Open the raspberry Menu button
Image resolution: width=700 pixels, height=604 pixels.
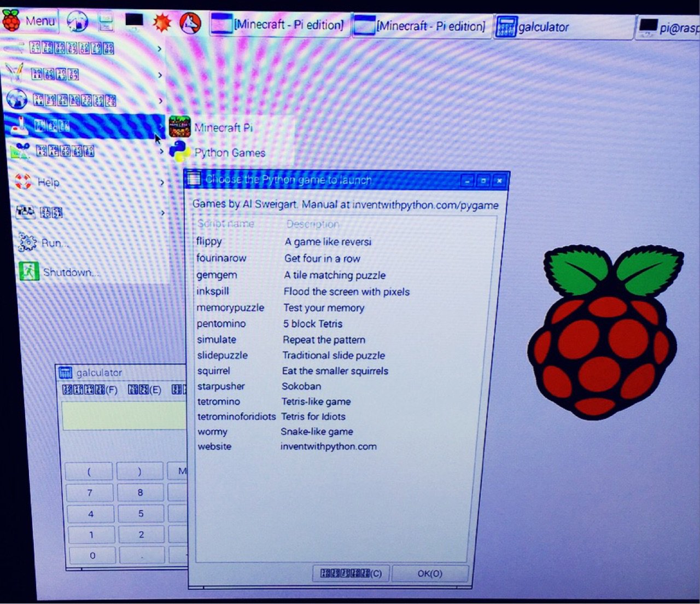28,21
